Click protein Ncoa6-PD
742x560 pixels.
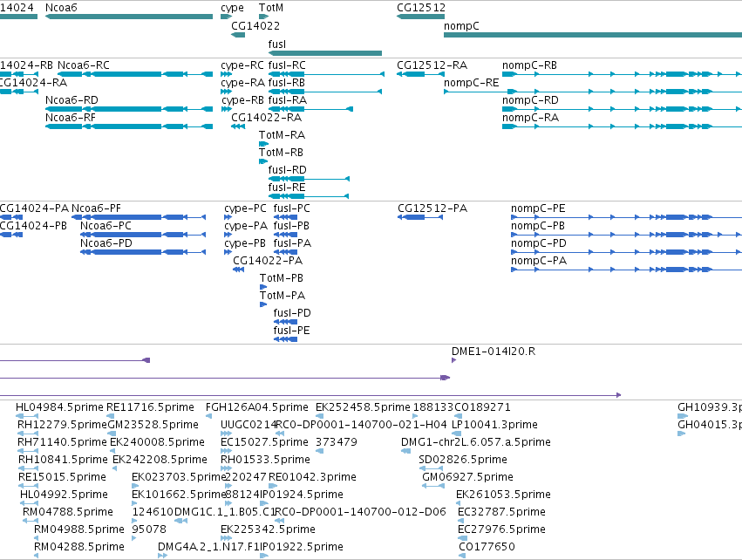click(x=106, y=243)
